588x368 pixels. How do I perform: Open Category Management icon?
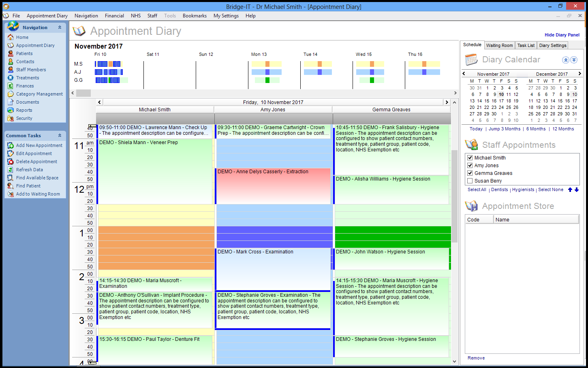11,94
